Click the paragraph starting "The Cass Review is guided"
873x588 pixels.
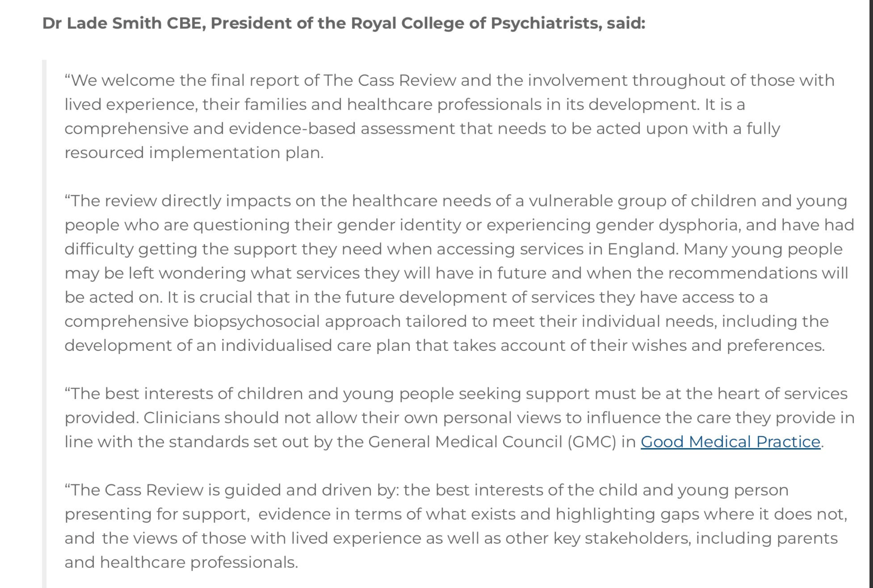point(452,526)
